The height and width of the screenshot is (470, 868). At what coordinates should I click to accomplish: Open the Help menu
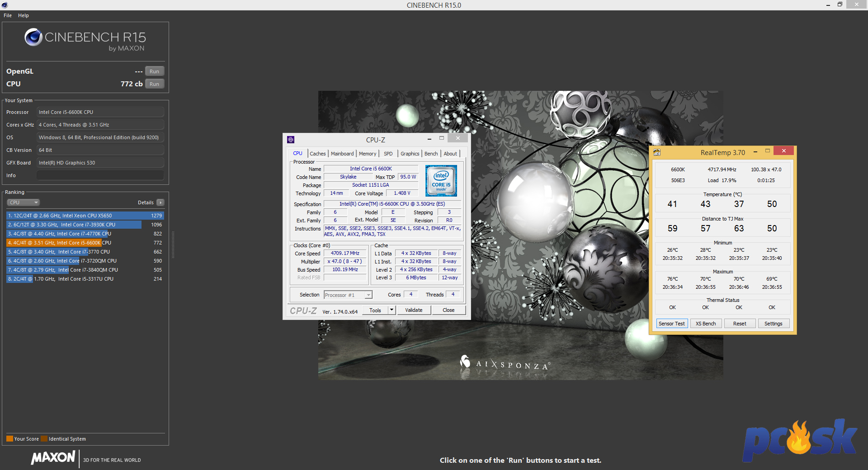coord(24,15)
